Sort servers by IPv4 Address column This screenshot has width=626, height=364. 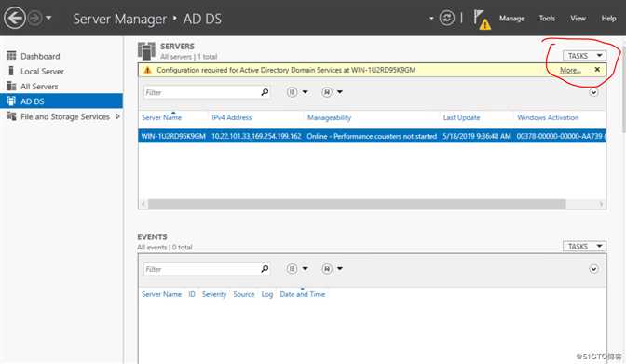pyautogui.click(x=232, y=117)
